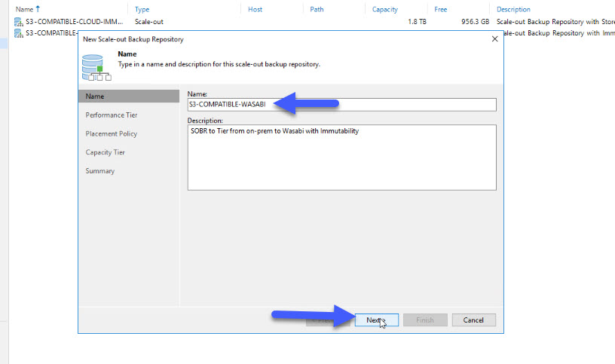
Task: Click the second S3-COMPATIBLE repository row icon
Action: coord(18,33)
